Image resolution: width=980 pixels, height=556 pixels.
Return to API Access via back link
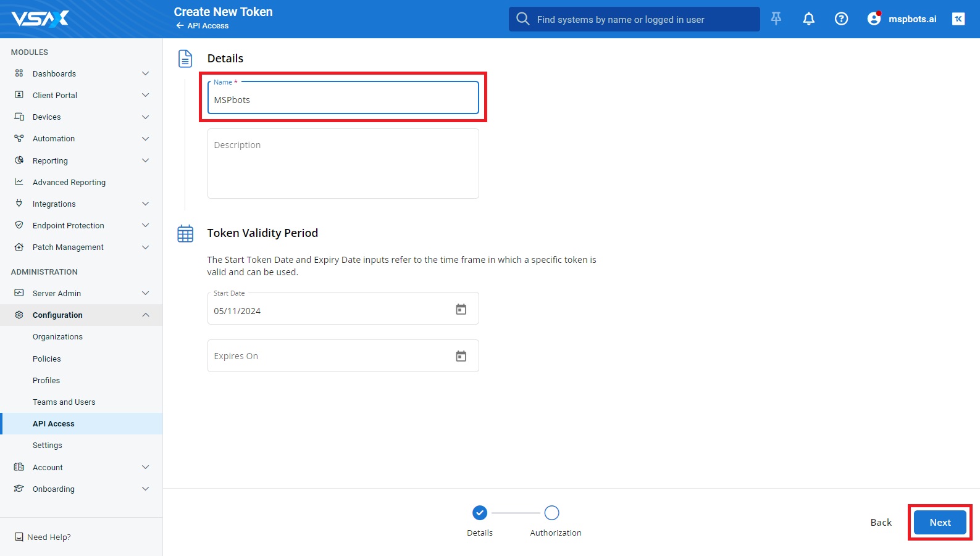[203, 26]
